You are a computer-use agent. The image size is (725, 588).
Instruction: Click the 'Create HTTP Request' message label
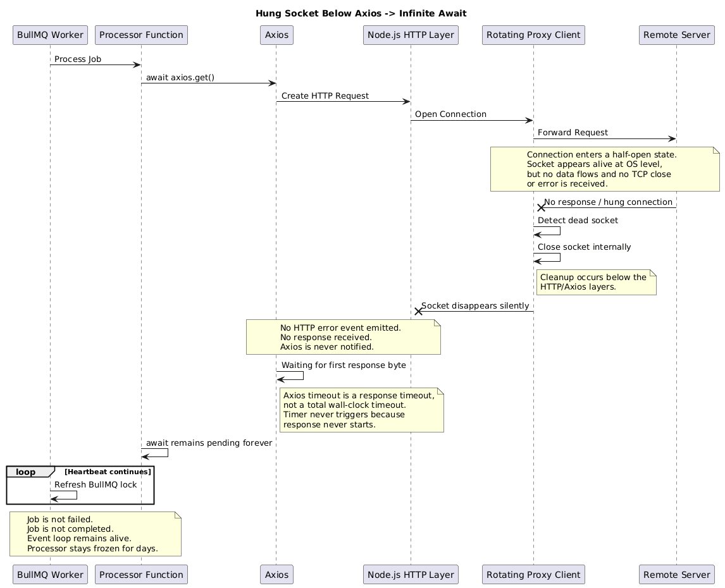pos(325,95)
